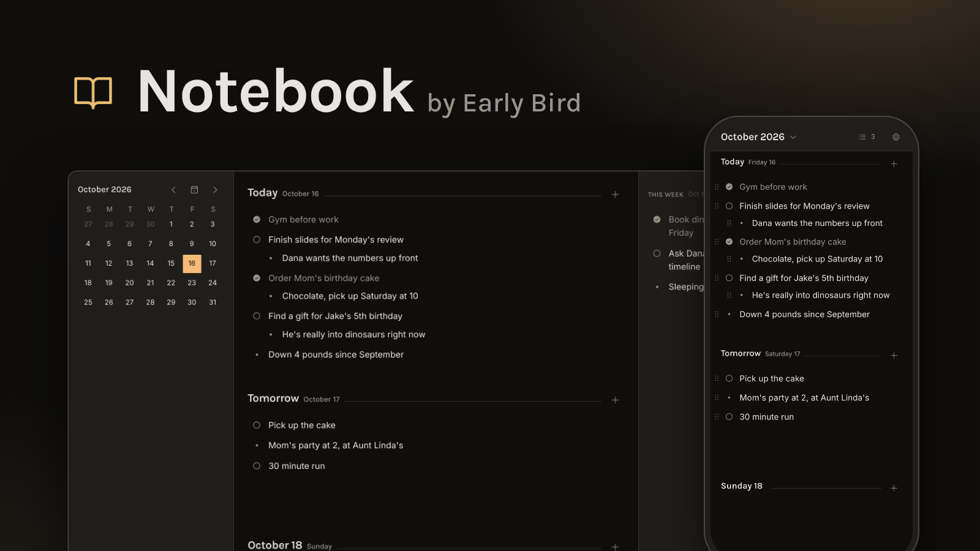The width and height of the screenshot is (980, 551).
Task: Click 'Sleeping' note in This Week panel
Action: pyautogui.click(x=686, y=287)
